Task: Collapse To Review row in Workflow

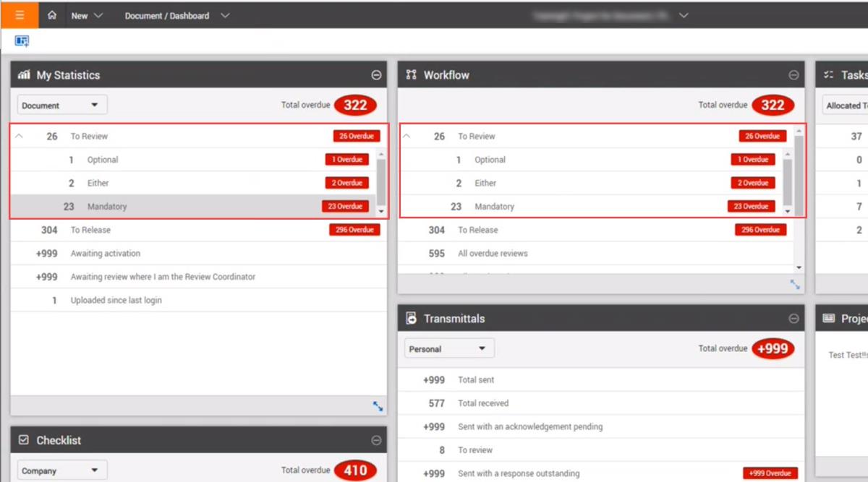Action: [407, 136]
